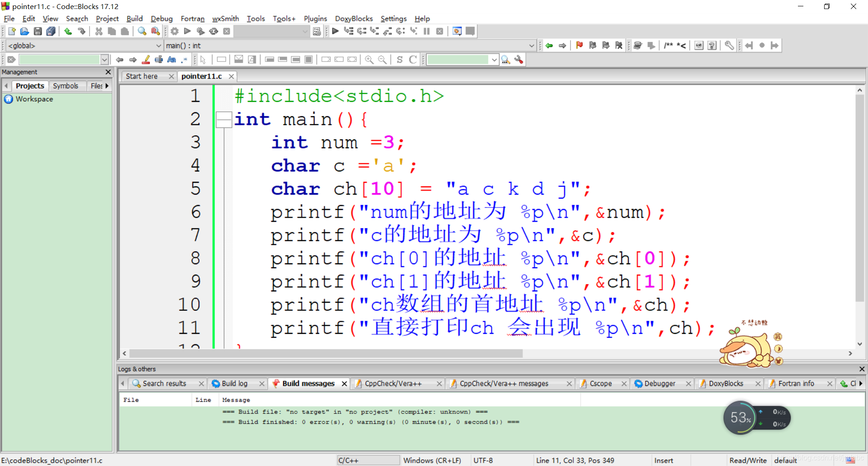Open the Plugins menu
The height and width of the screenshot is (466, 868).
(x=315, y=19)
